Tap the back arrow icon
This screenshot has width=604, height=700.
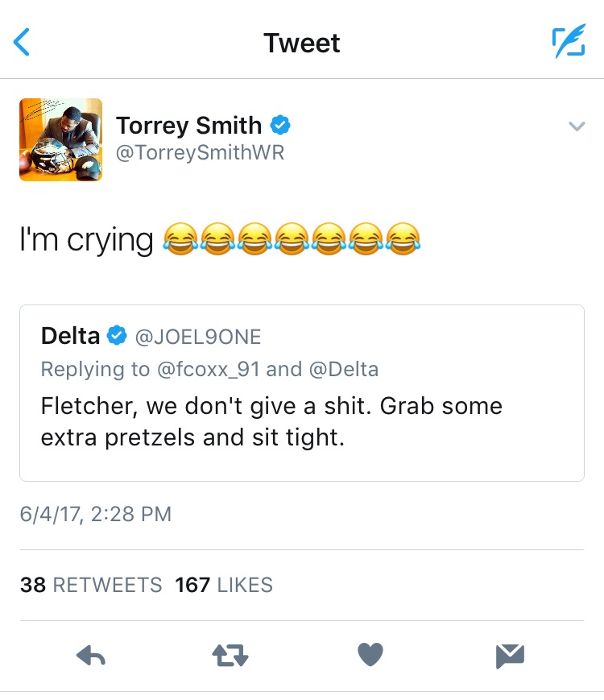point(23,42)
